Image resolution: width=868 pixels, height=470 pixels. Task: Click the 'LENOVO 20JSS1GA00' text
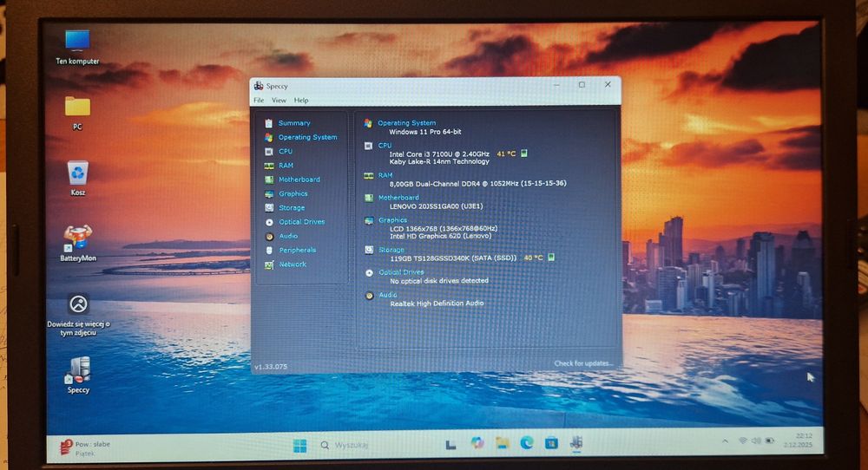point(437,206)
